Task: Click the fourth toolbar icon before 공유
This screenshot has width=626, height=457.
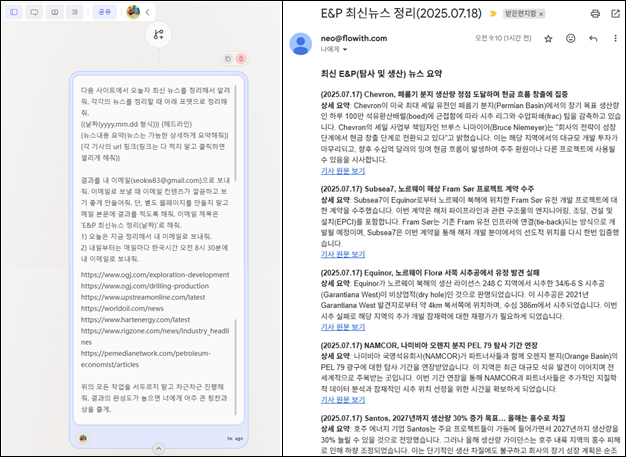Action: [75, 12]
